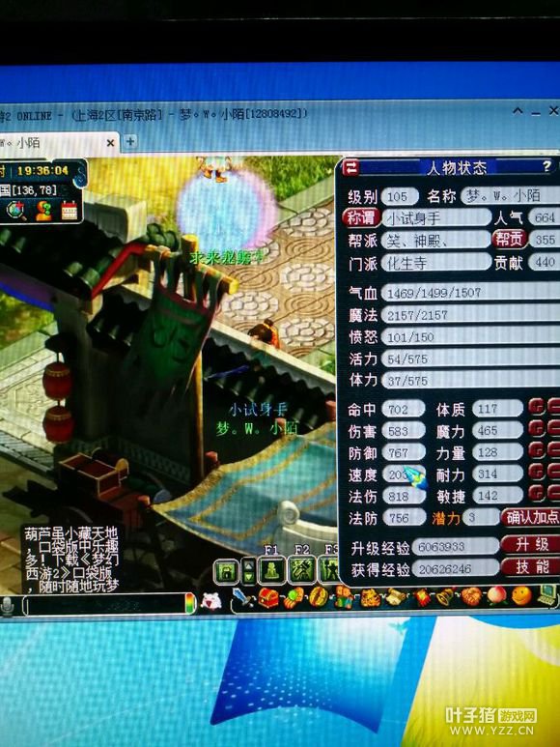Switch skill bar page with arrow stepper
The height and width of the screenshot is (747, 560).
249,571
